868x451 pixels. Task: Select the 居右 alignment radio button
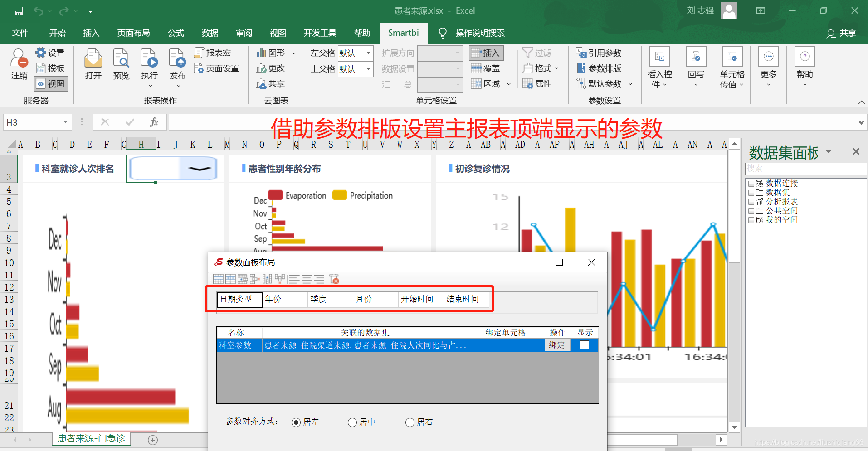(410, 422)
